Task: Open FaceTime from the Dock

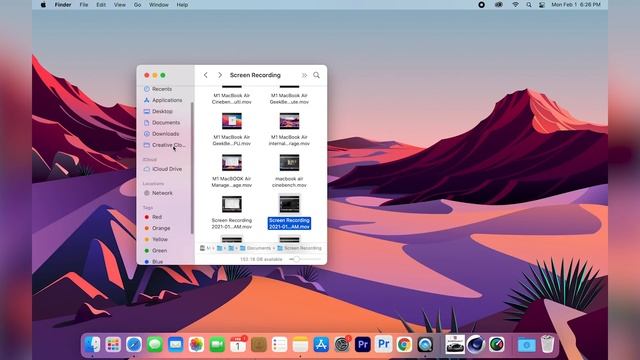Action: 217,344
